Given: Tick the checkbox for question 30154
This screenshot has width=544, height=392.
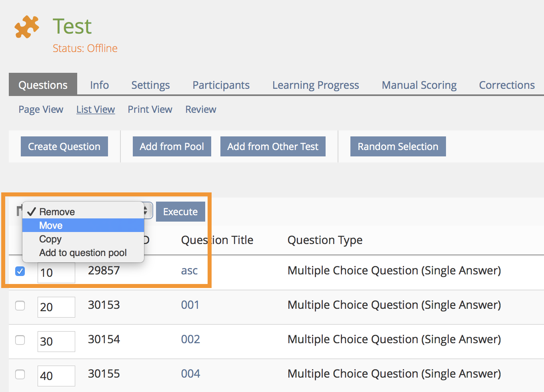Looking at the screenshot, I should point(20,340).
